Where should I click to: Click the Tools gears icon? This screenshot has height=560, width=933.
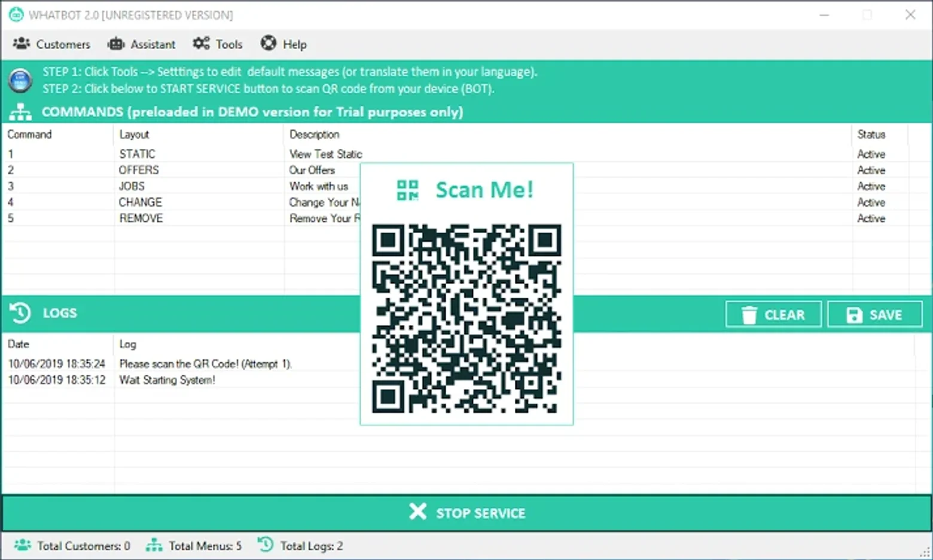point(202,44)
